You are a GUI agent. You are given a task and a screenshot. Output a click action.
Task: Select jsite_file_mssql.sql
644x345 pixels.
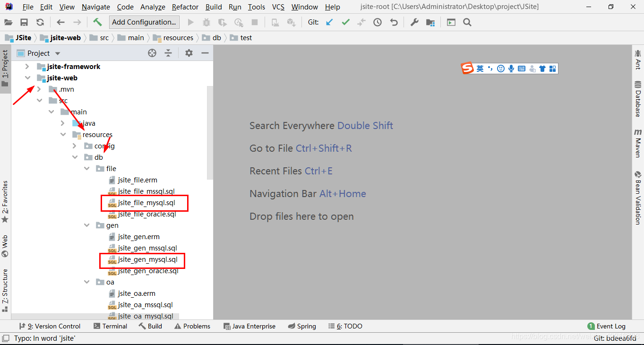[x=146, y=191]
